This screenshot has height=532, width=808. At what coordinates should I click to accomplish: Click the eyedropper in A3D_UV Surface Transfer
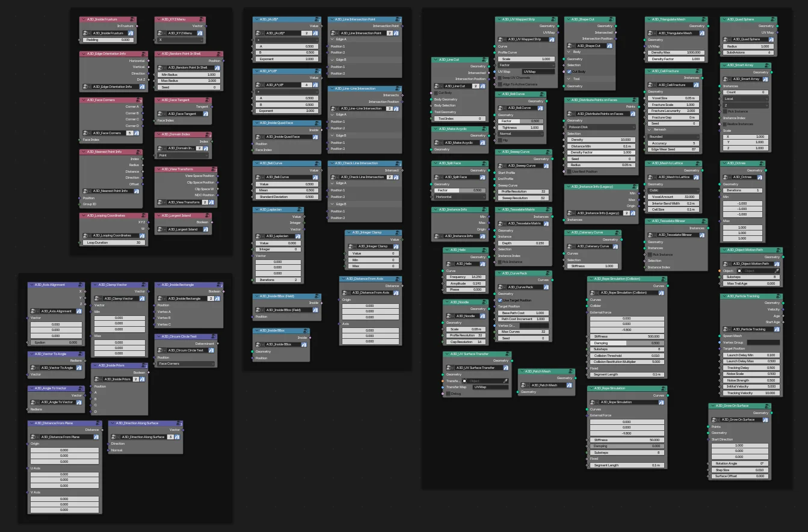(x=505, y=381)
